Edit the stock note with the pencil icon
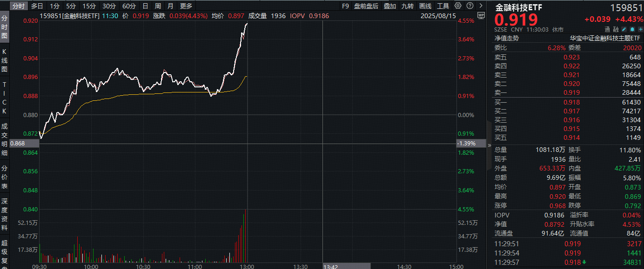644x269 pixels. pyautogui.click(x=624, y=29)
